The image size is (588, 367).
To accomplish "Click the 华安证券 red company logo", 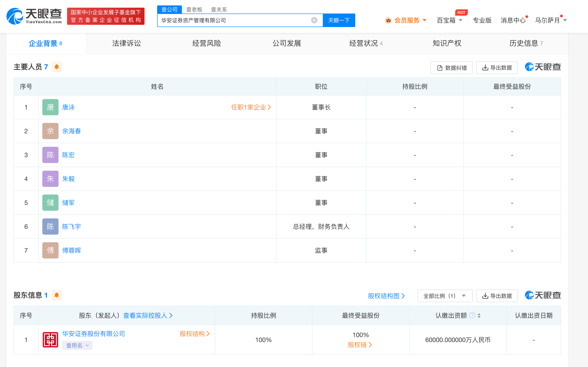I will point(50,340).
